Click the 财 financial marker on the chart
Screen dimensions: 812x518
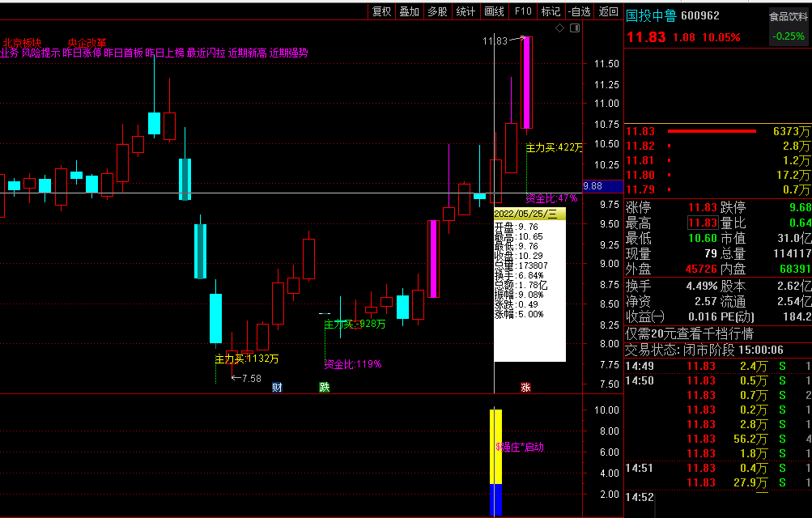coord(277,387)
